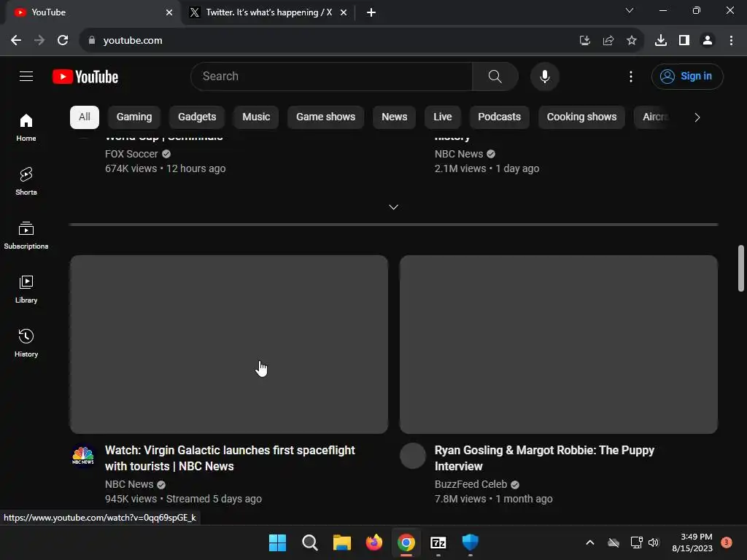This screenshot has height=560, width=747.
Task: Filter by Gaming chip
Action: (x=134, y=117)
